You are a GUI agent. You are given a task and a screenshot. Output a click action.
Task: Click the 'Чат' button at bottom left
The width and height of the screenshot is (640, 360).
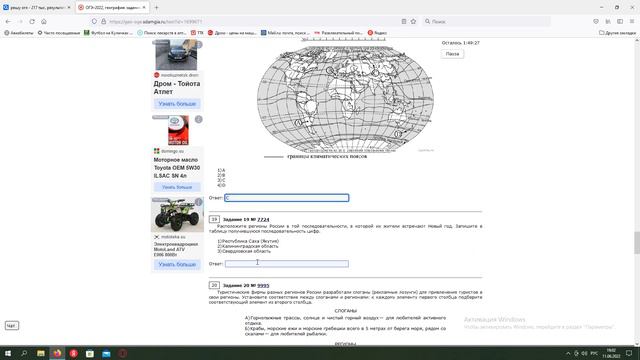pyautogui.click(x=11, y=326)
